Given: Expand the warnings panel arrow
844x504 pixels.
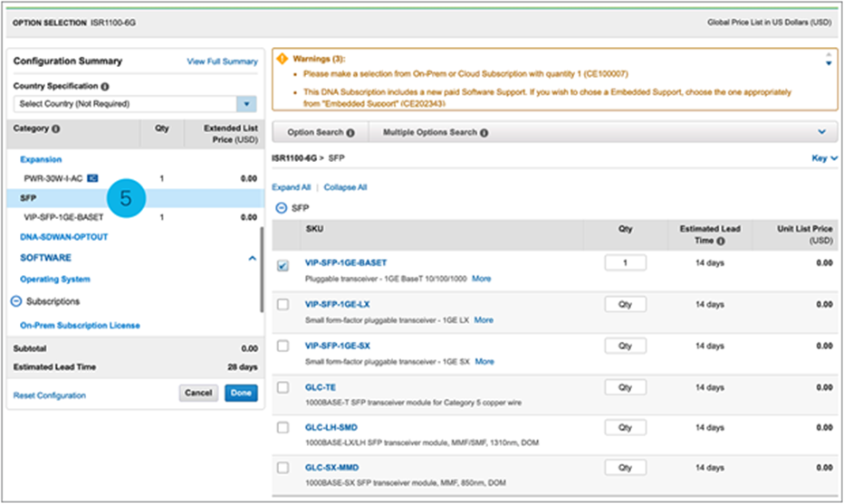Looking at the screenshot, I should tap(829, 63).
